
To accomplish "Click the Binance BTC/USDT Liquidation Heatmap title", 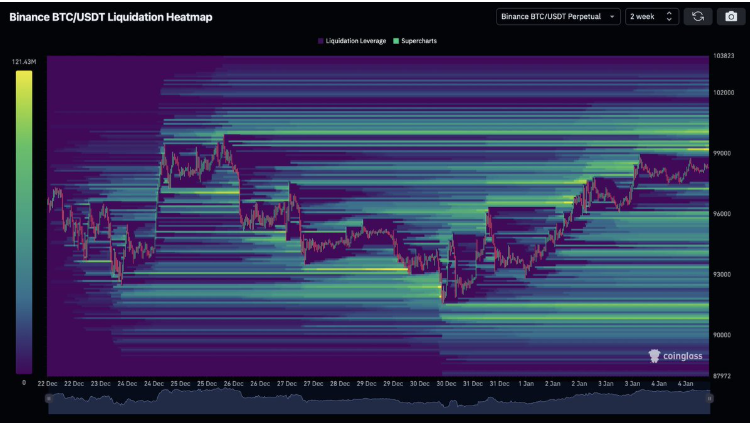I will [x=111, y=17].
